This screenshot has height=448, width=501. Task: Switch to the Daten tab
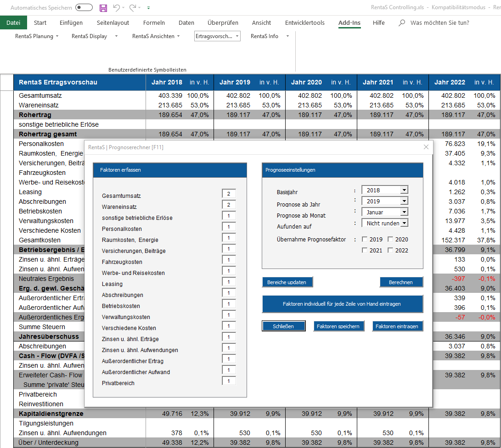click(x=186, y=22)
